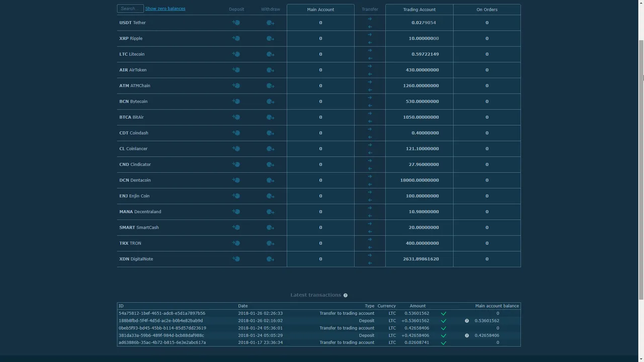Click the MANA Decentraland withdraw icon
This screenshot has width=644, height=362.
point(270,212)
